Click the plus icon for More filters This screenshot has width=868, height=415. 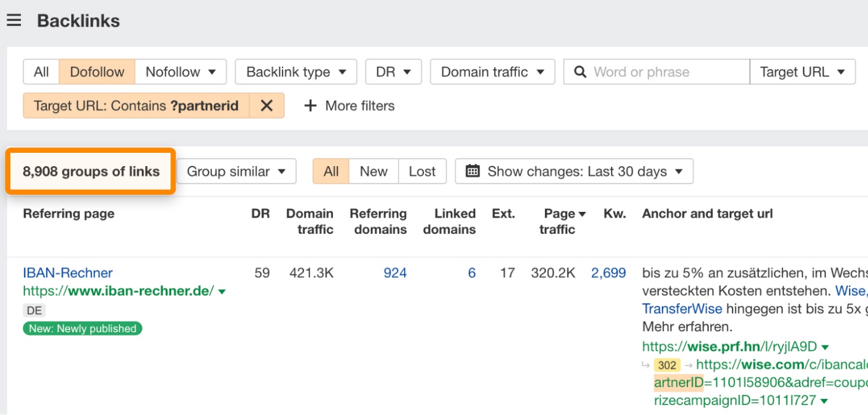310,106
